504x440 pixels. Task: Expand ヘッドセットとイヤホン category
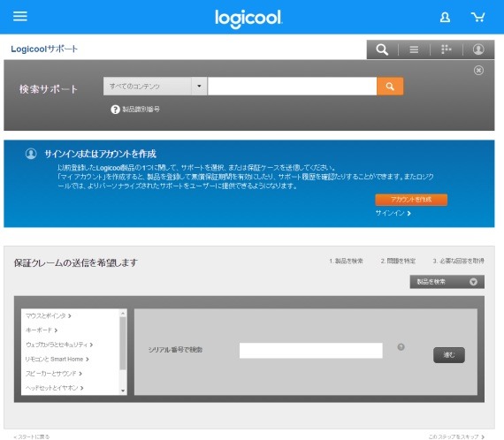(54, 388)
